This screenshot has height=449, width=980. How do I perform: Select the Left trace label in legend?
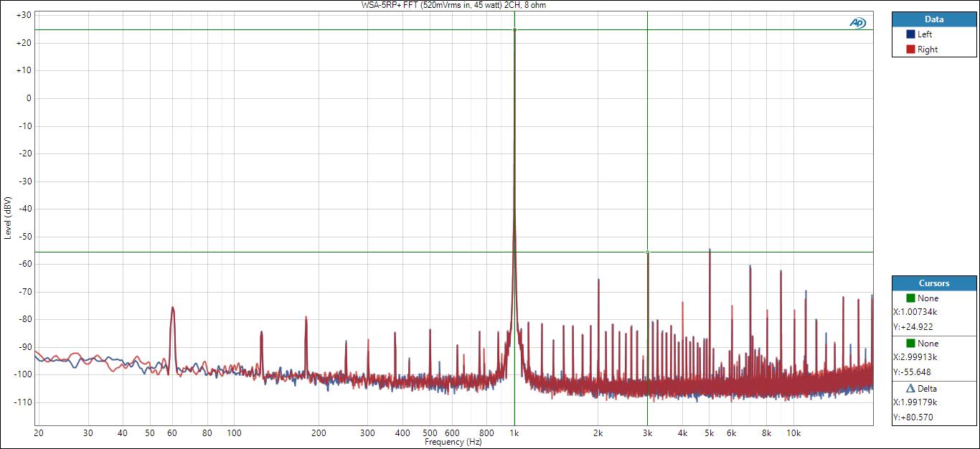coord(925,34)
